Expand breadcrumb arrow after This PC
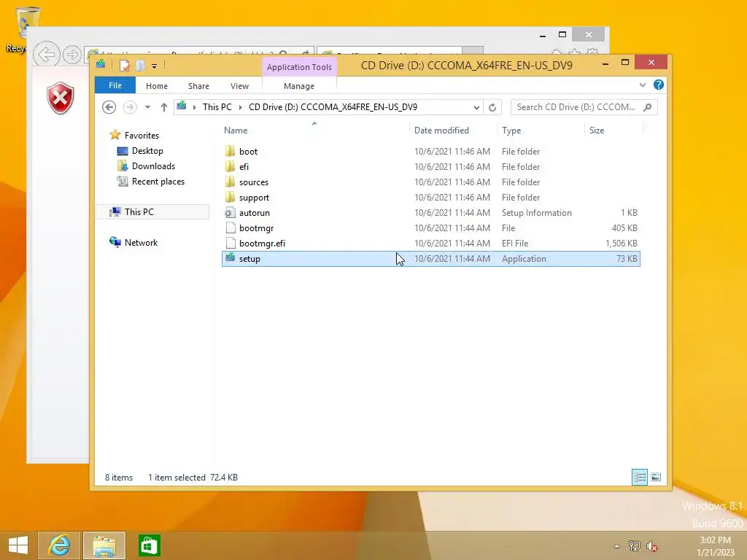The image size is (747, 560). (240, 107)
